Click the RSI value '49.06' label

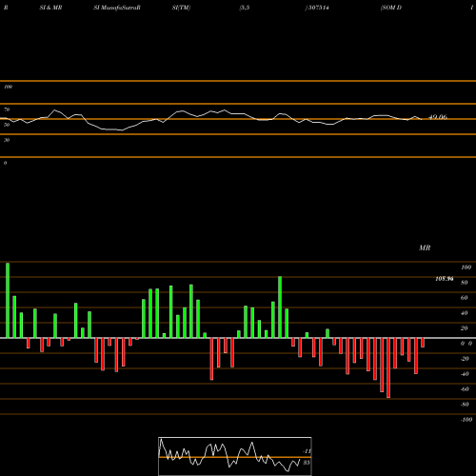[438, 117]
